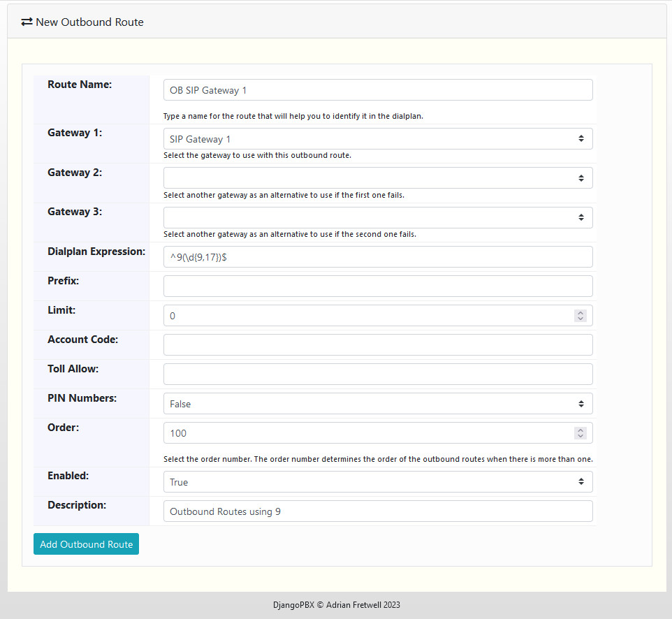Toggle the Enabled dropdown
Screen dimensions: 672x619
pyautogui.click(x=377, y=482)
